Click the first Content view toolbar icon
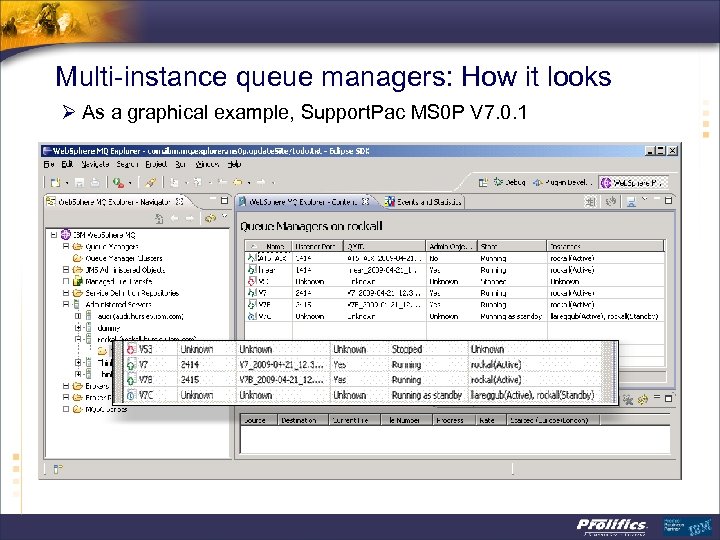 coord(591,202)
